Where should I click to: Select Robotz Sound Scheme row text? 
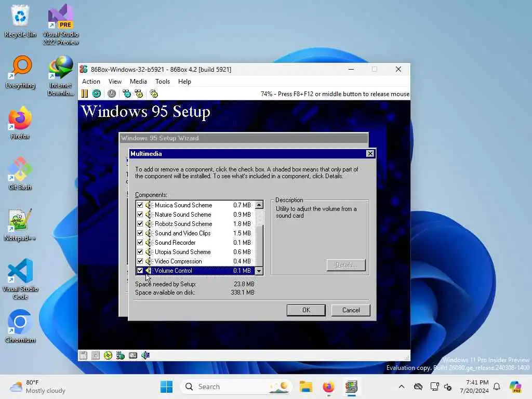point(183,224)
